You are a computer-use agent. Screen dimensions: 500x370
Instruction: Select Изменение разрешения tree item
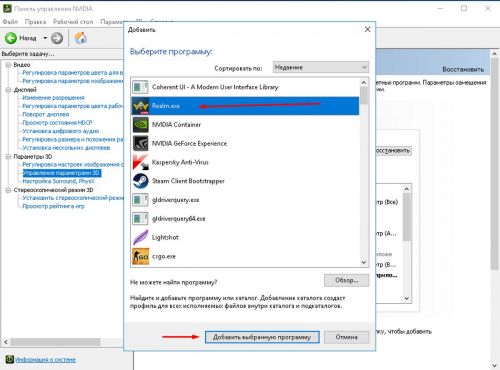click(53, 98)
